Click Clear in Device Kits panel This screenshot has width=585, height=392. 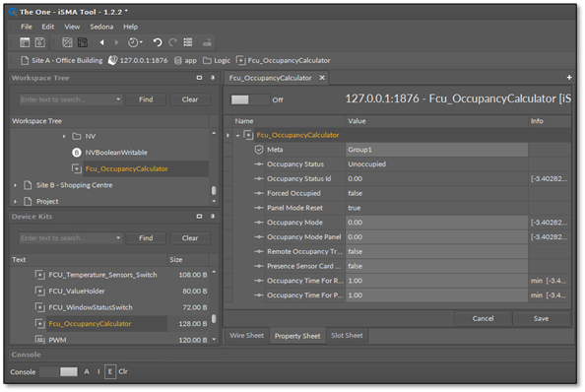tap(190, 238)
